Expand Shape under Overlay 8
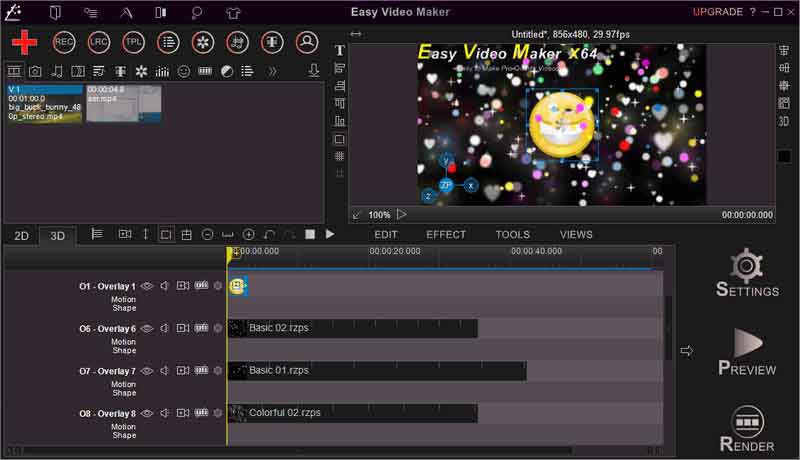This screenshot has width=800, height=460. pyautogui.click(x=124, y=435)
